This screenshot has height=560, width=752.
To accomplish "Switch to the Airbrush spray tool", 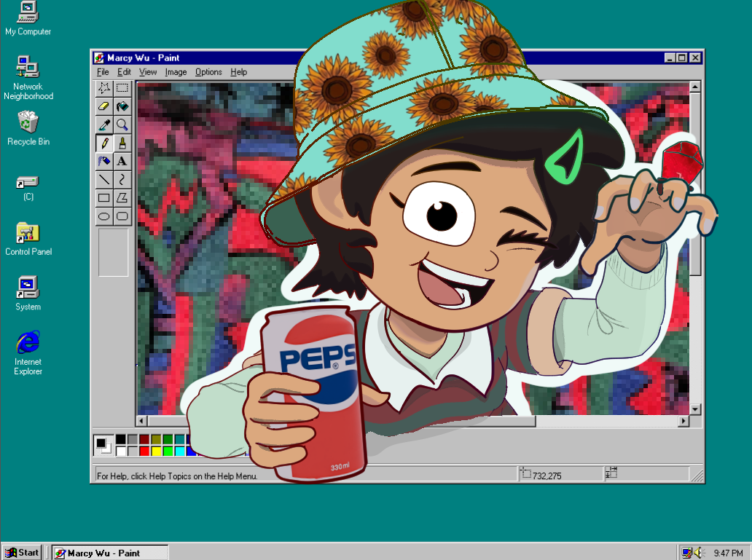I will (104, 161).
